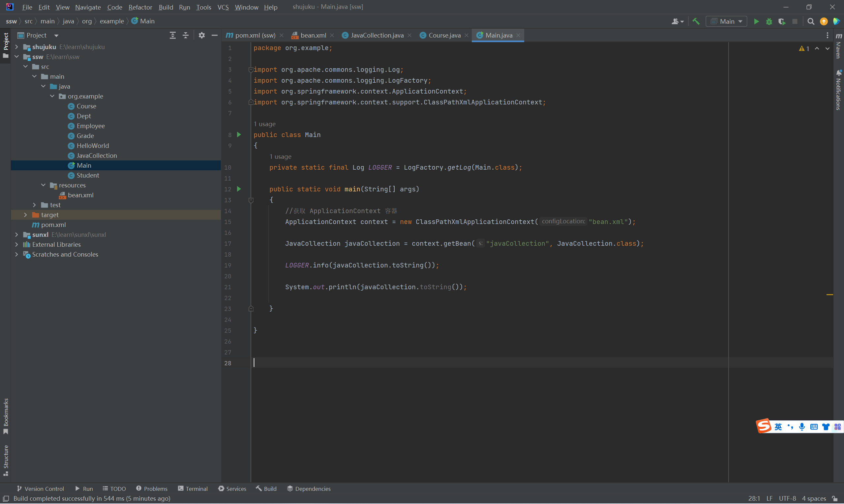Click the Debug bug icon
844x504 pixels.
click(x=769, y=21)
